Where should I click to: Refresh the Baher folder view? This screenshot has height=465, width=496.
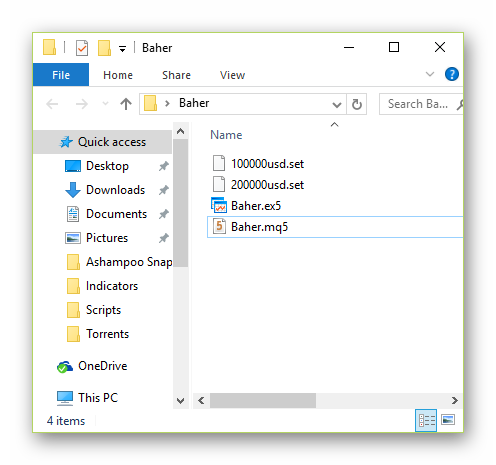point(357,104)
